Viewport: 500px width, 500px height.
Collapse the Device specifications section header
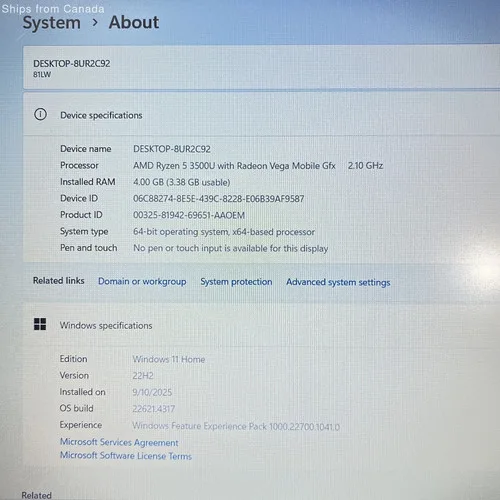pyautogui.click(x=262, y=115)
